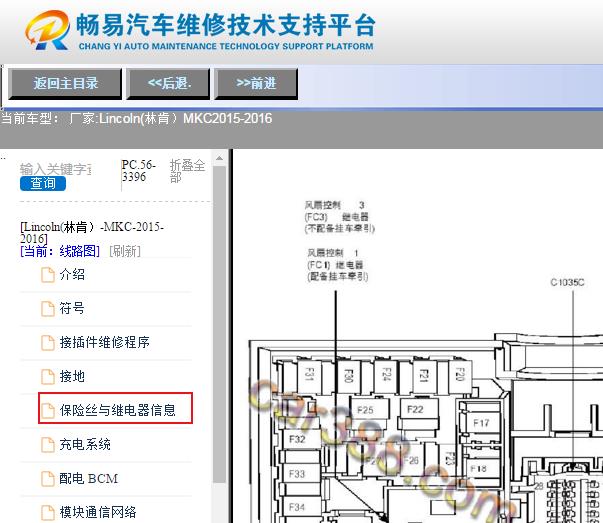The width and height of the screenshot is (603, 523).
Task: Click the document icon beside 充电系统
Action: (x=48, y=444)
